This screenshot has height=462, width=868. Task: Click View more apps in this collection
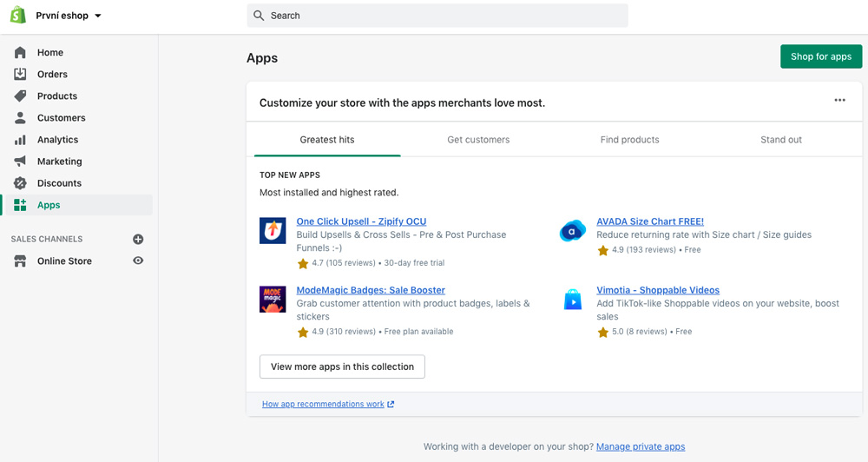(x=342, y=366)
